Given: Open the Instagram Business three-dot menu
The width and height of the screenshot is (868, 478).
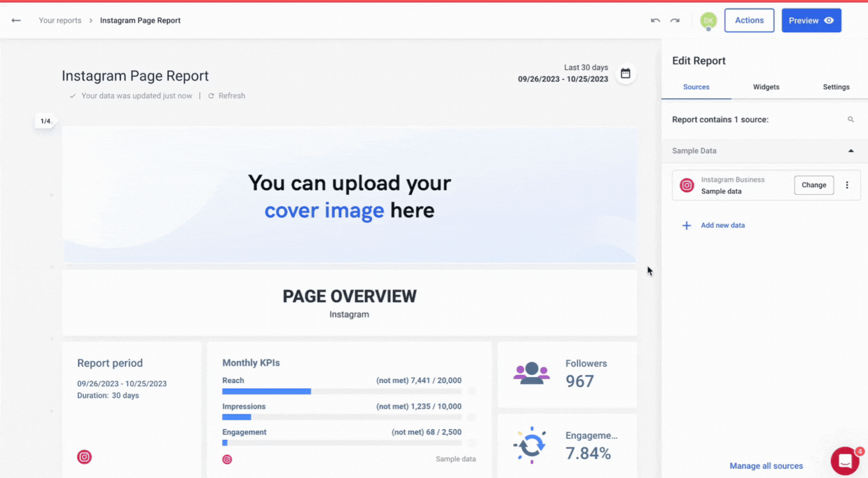Looking at the screenshot, I should [846, 185].
